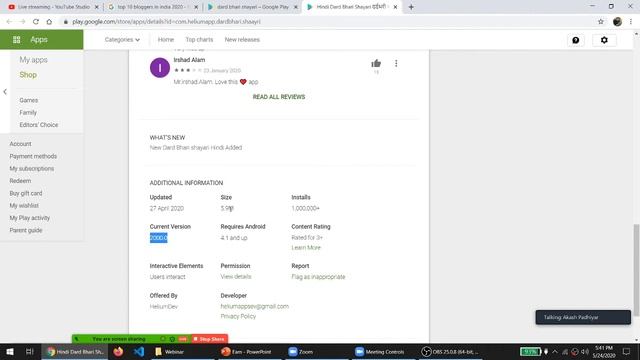The width and height of the screenshot is (640, 360).
Task: Switch to top 10 bloggers search tab
Action: [x=153, y=7]
